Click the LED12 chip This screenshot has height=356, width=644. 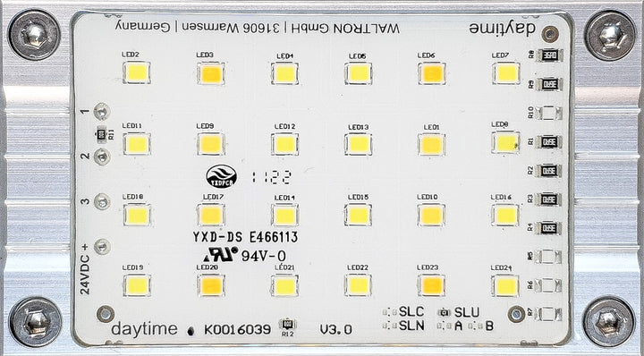click(x=284, y=144)
